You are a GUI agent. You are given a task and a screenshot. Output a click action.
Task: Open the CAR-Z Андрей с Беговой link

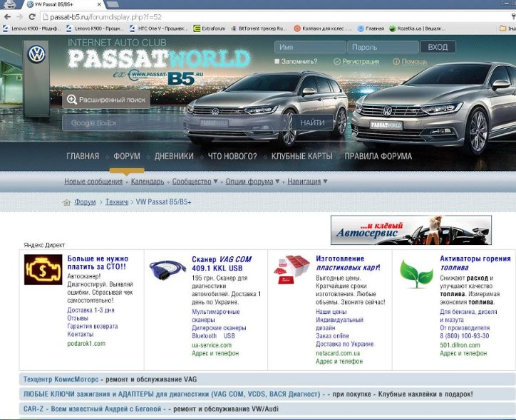92,409
